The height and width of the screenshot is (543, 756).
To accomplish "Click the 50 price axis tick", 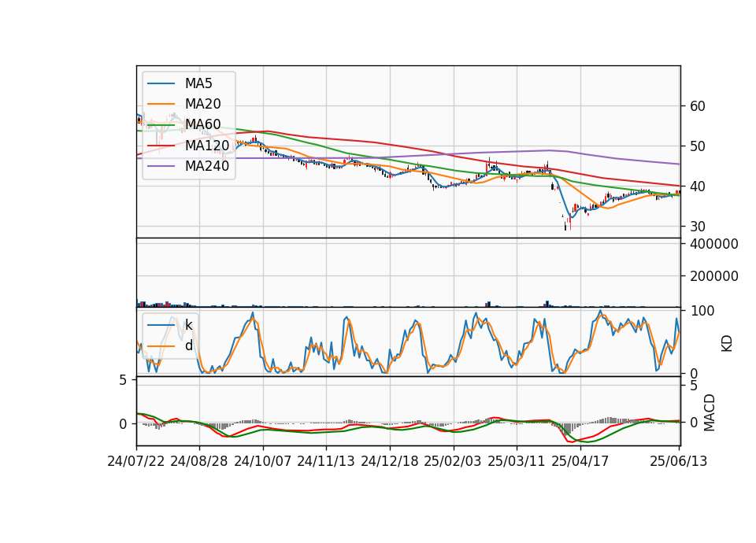I will coord(697,146).
